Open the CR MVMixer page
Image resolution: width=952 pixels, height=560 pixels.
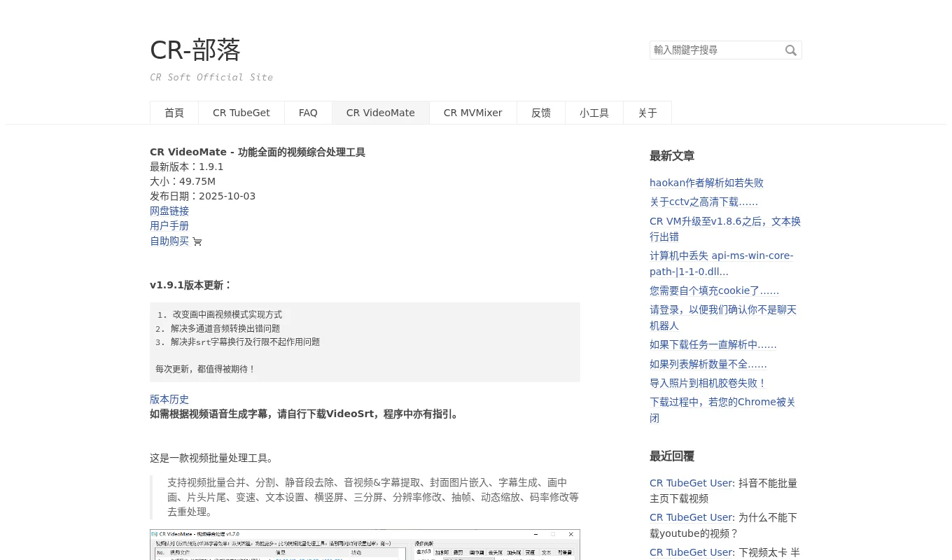coord(472,113)
